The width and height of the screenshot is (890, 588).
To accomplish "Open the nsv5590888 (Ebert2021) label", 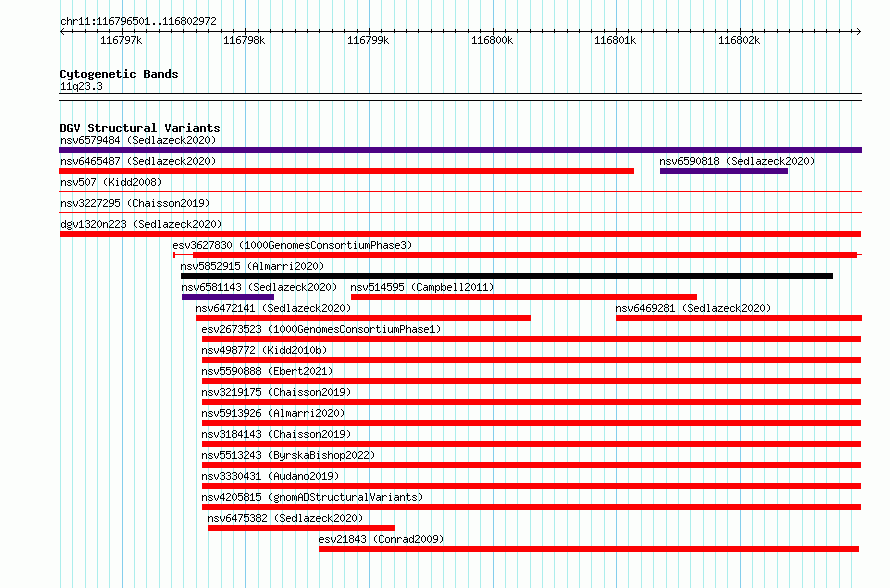I will [267, 371].
